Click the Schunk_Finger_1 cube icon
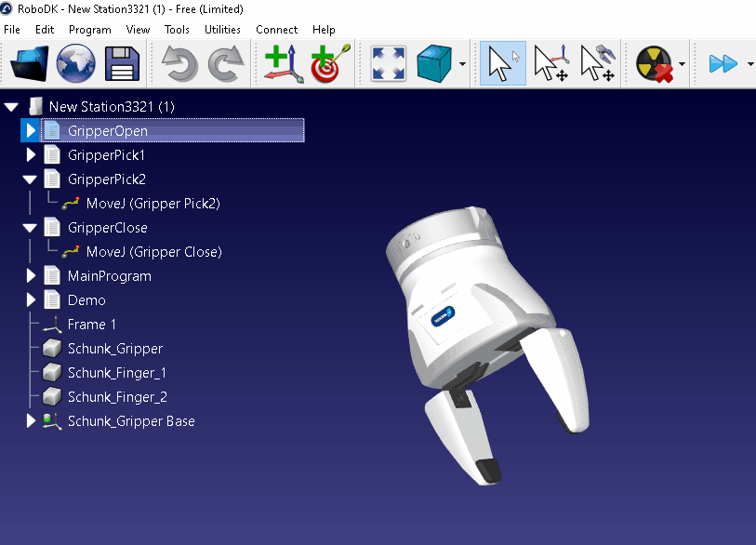The width and height of the screenshot is (756, 545). (x=51, y=372)
